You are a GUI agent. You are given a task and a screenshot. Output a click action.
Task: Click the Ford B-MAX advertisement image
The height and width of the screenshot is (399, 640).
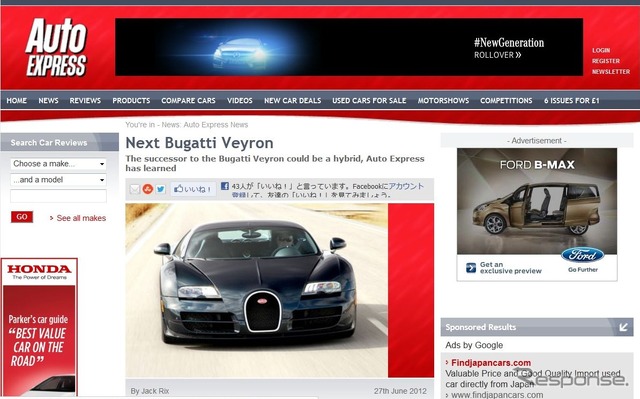pyautogui.click(x=537, y=202)
